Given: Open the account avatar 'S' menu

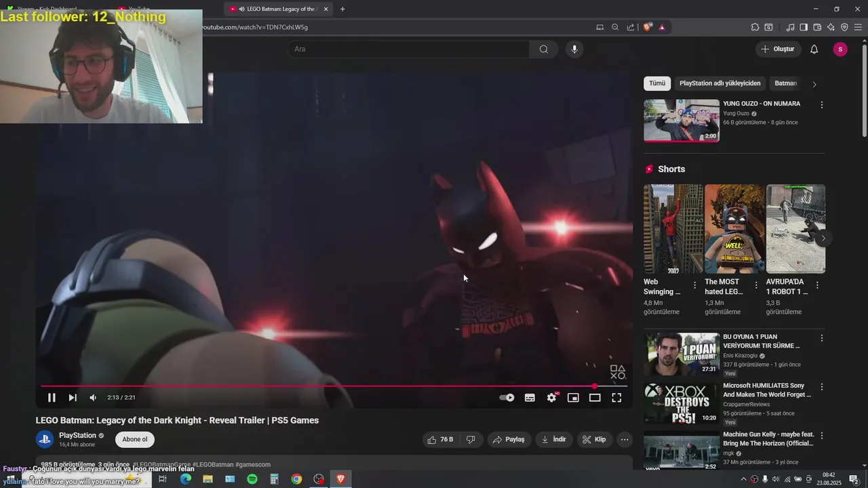Looking at the screenshot, I should (840, 49).
